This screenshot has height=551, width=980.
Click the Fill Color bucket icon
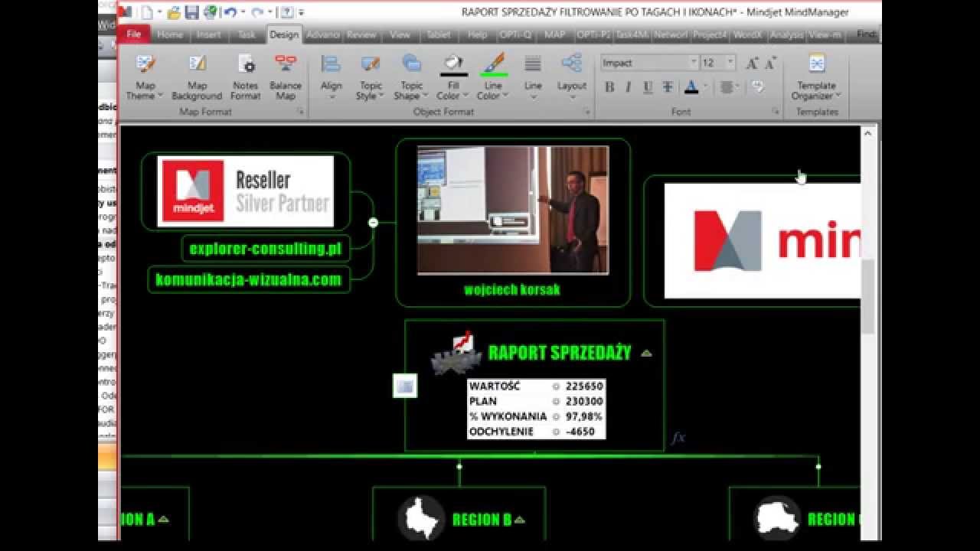coord(453,62)
